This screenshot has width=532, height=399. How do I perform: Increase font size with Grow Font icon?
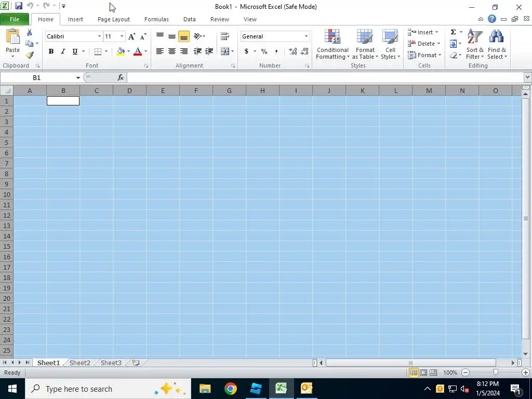(131, 36)
